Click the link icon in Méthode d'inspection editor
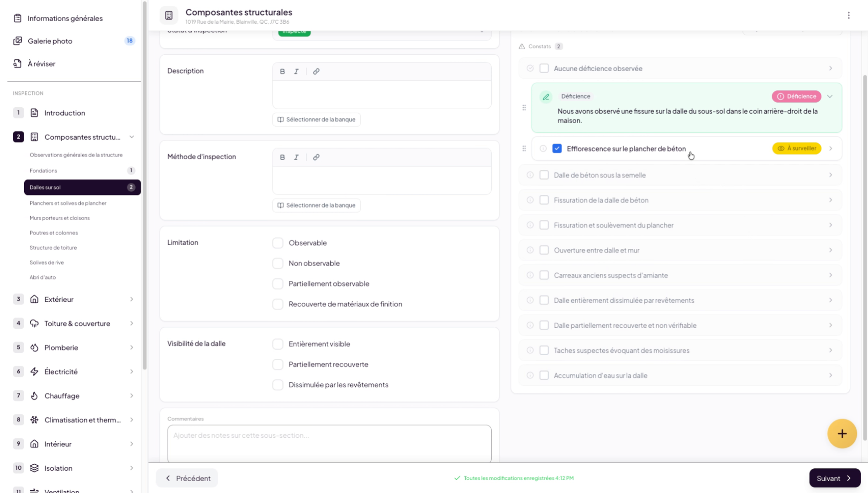 (x=316, y=157)
